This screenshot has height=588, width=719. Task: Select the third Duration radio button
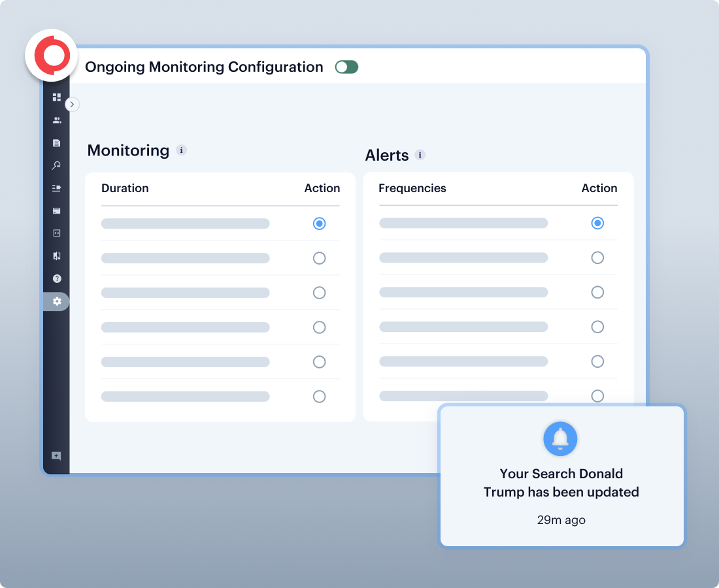coord(319,293)
